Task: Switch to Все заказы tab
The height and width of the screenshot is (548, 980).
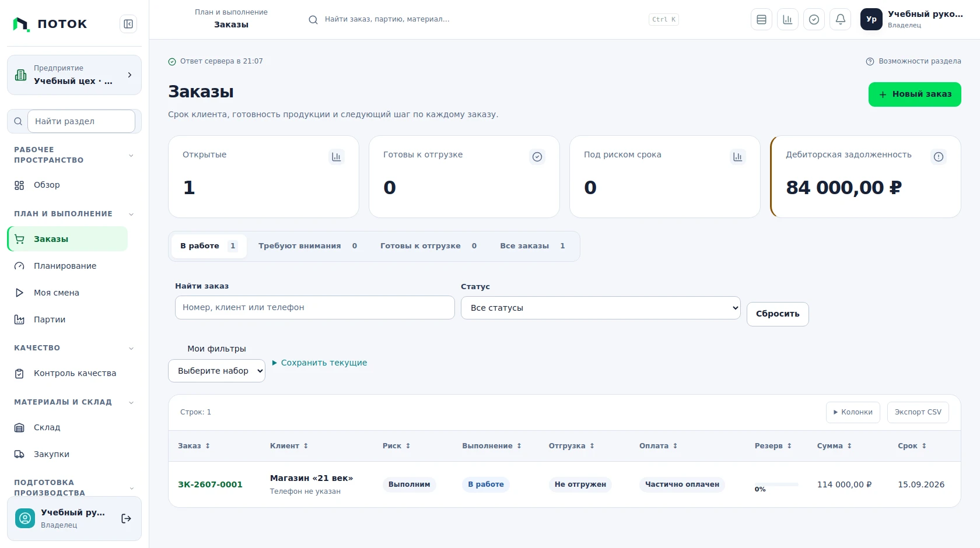Action: coord(533,246)
